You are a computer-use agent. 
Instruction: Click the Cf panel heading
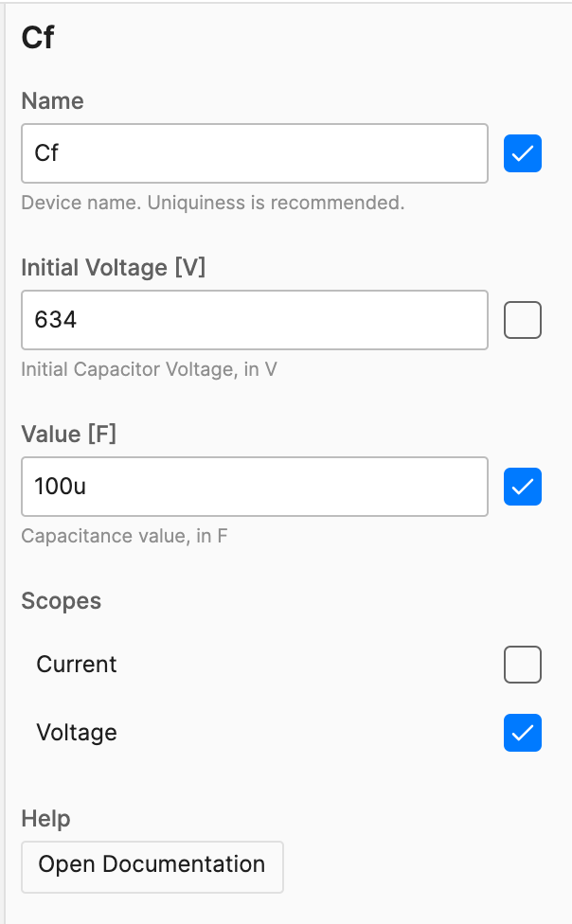click(x=38, y=38)
